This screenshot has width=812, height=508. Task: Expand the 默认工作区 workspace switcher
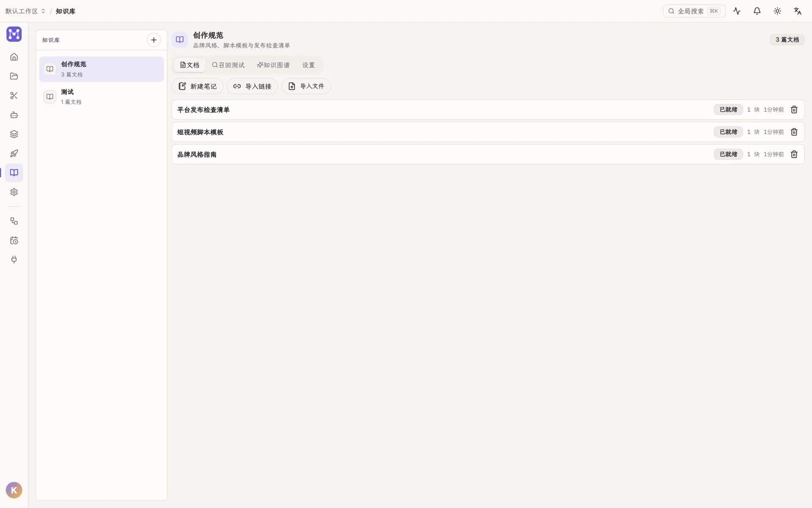pyautogui.click(x=25, y=11)
